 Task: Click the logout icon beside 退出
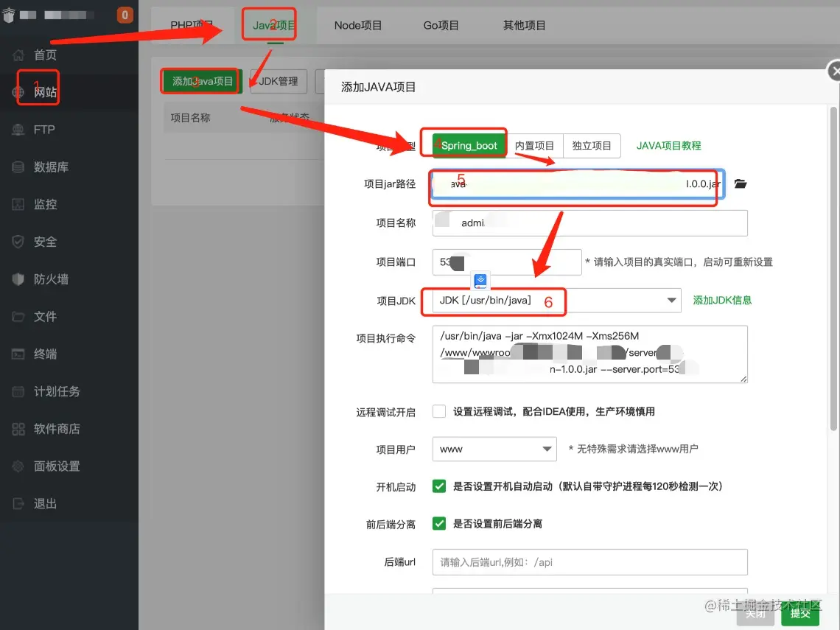(x=18, y=503)
